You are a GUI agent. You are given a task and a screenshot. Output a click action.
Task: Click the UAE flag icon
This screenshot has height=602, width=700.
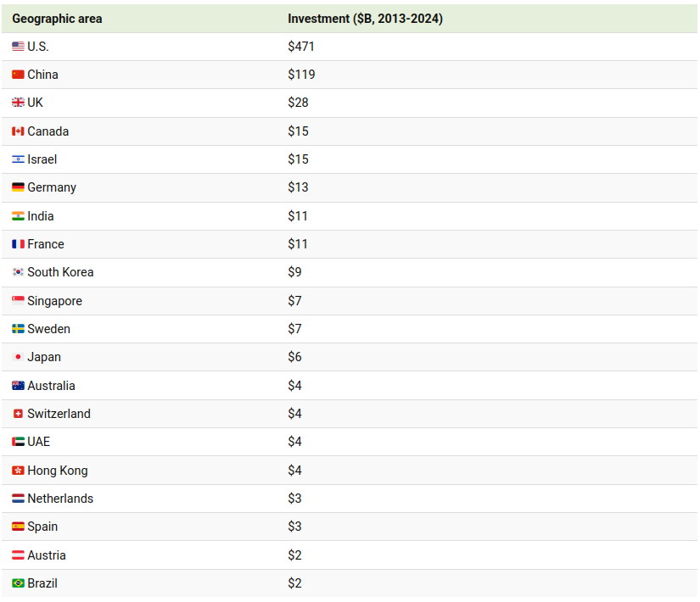coord(18,442)
